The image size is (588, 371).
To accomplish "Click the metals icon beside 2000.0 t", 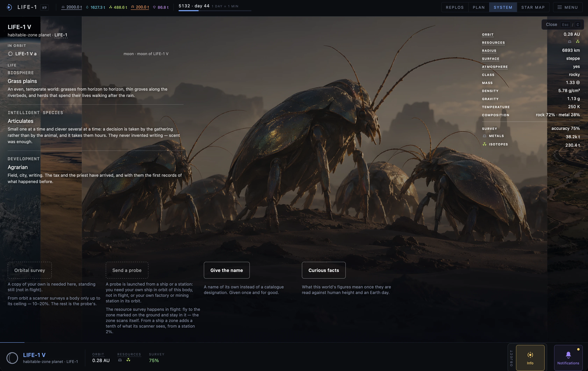I will [x=63, y=7].
